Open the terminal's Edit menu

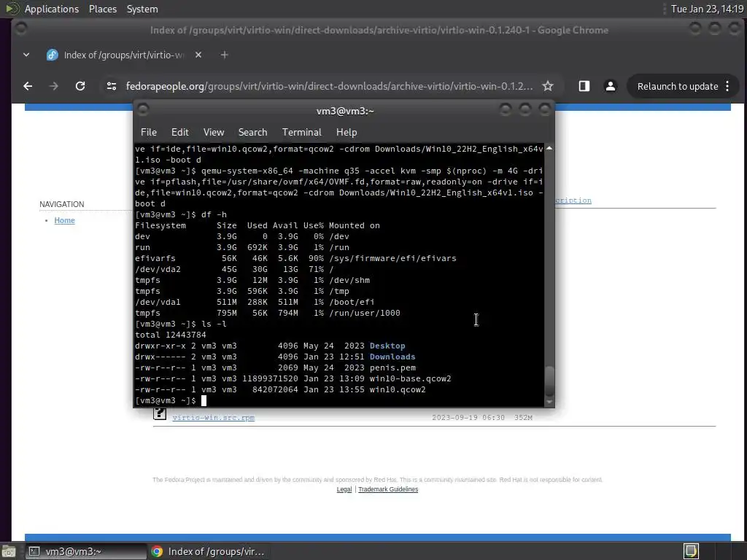pos(179,133)
